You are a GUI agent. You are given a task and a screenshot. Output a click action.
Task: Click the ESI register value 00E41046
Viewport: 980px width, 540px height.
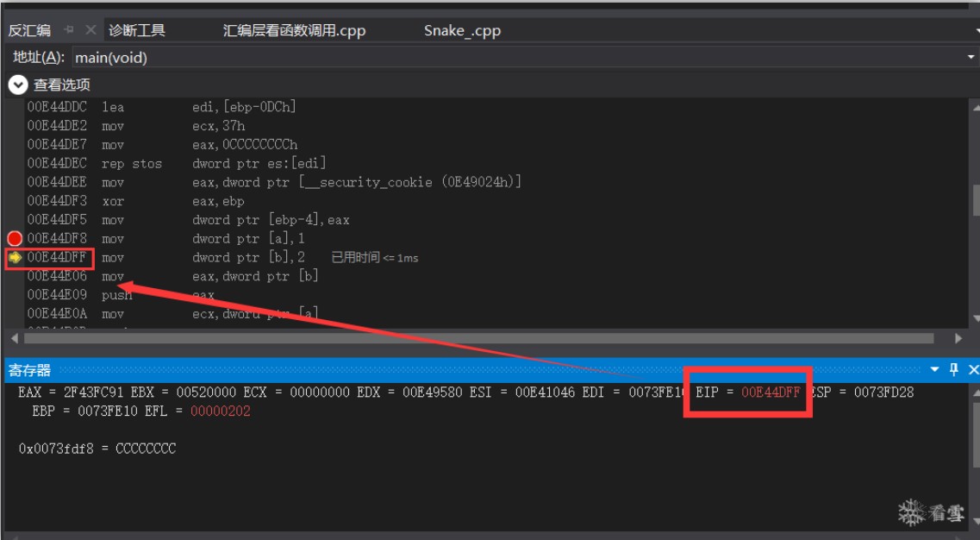pos(545,392)
